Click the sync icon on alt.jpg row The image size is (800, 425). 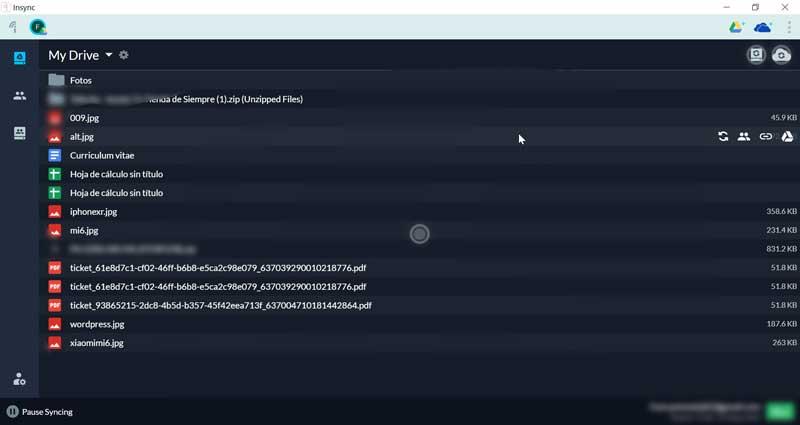click(x=723, y=137)
